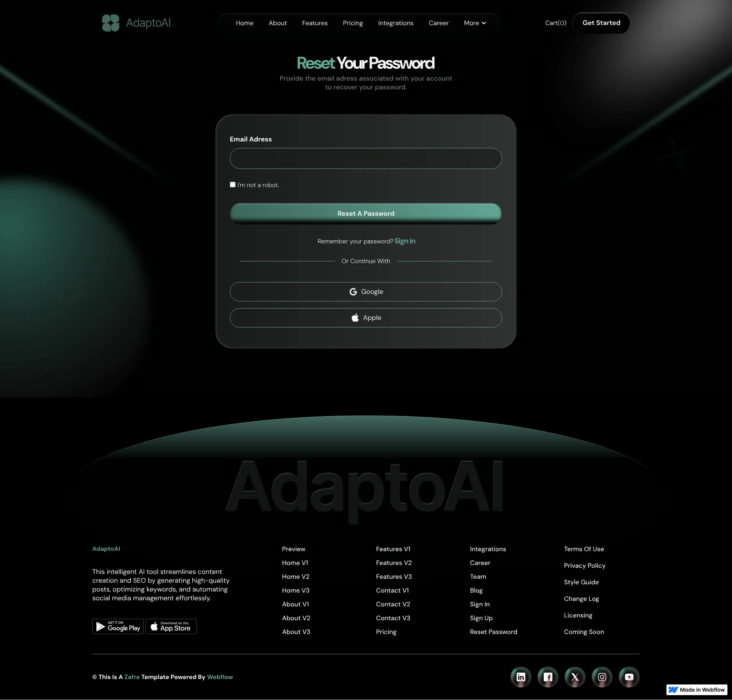
Task: Open Sign Up footer link
Action: pos(481,618)
